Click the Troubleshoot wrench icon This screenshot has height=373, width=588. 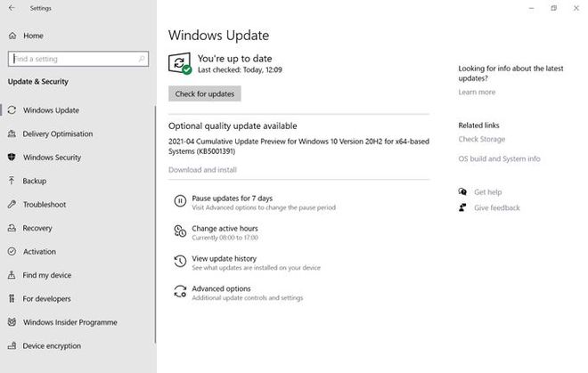pos(12,205)
